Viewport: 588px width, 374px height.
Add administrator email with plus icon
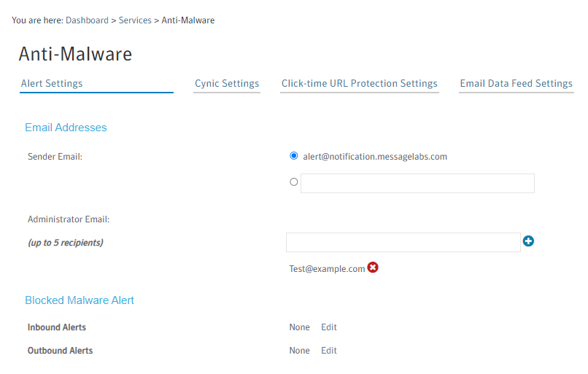[529, 241]
